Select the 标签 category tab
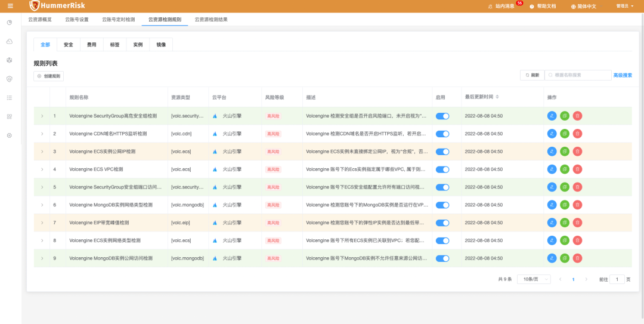This screenshot has width=644, height=324. [114, 44]
